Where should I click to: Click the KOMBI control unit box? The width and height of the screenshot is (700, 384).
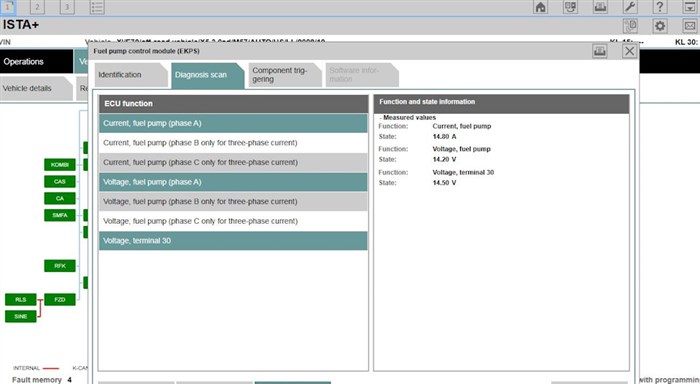pos(60,165)
